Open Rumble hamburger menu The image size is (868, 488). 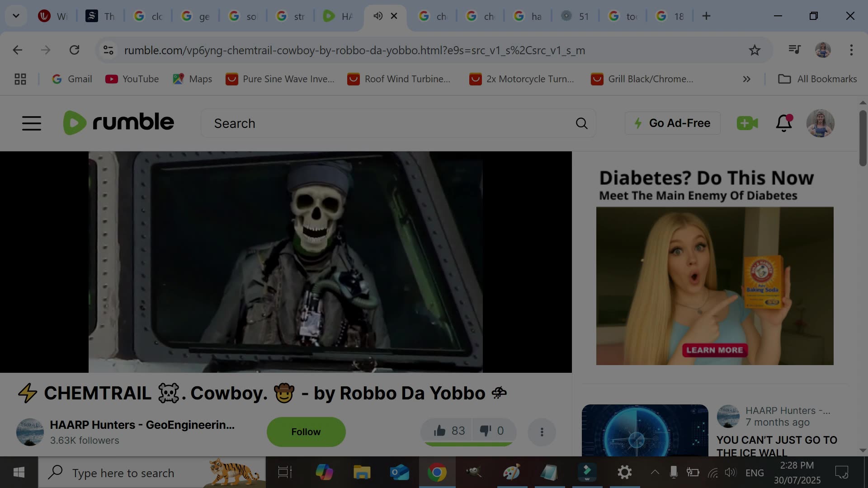[32, 123]
